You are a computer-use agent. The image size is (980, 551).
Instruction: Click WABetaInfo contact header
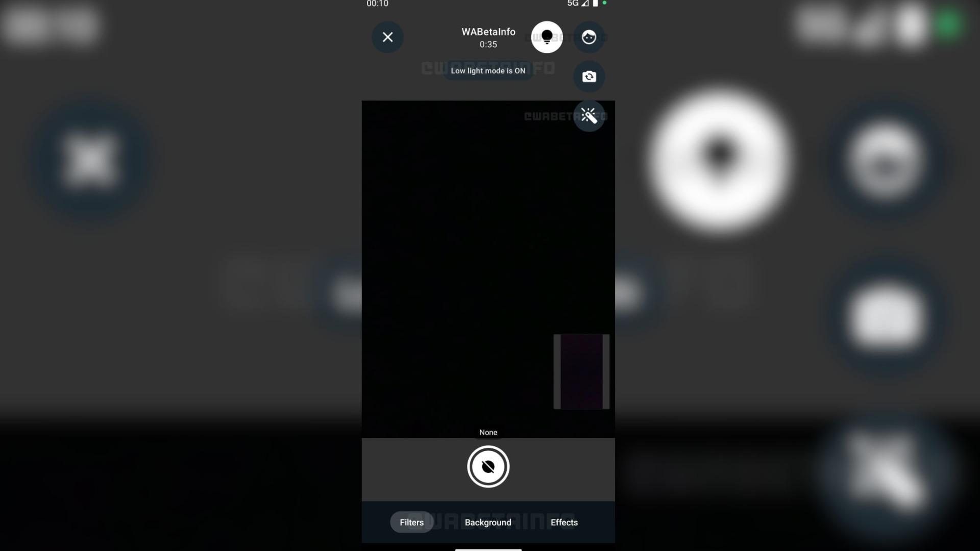click(488, 37)
